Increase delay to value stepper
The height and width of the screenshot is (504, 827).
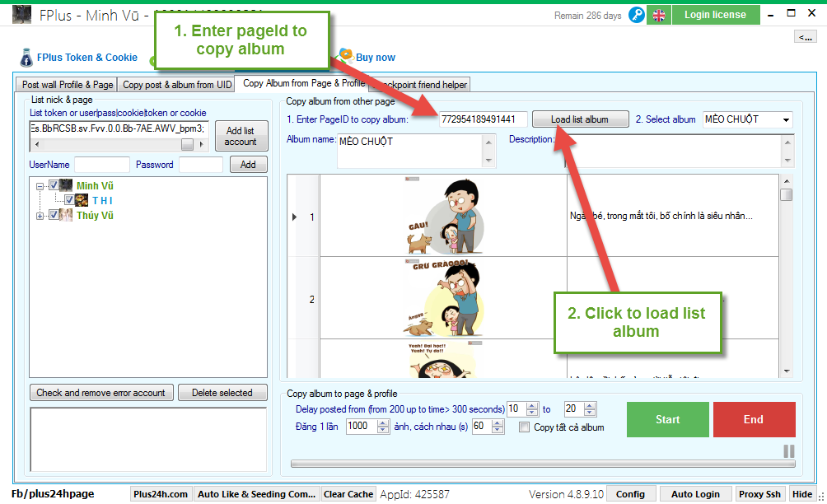coord(591,405)
